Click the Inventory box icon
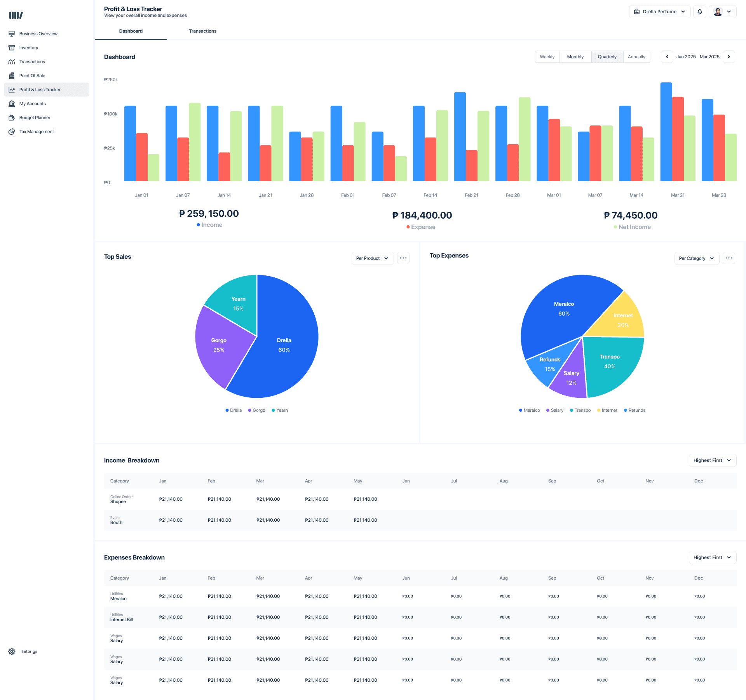 tap(12, 48)
